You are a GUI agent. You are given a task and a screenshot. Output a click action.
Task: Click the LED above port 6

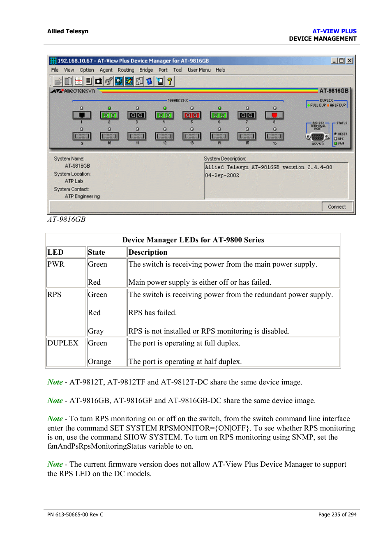[219, 108]
